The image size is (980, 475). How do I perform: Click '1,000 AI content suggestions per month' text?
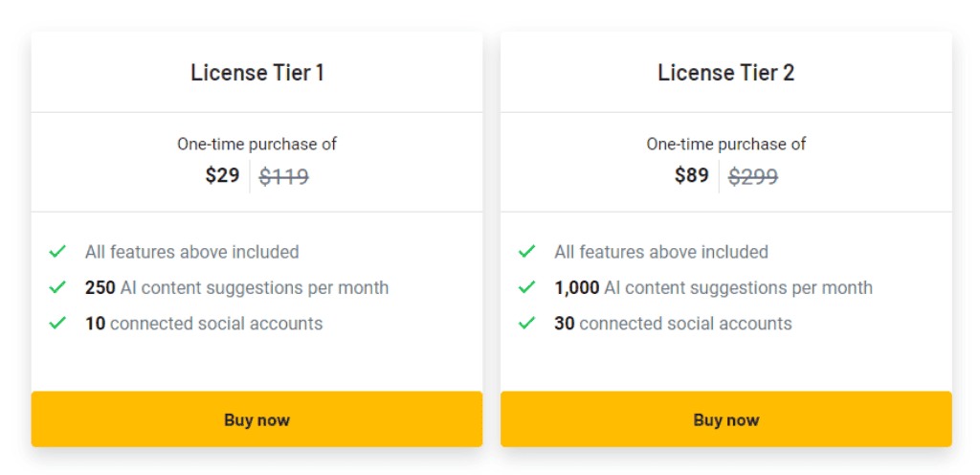pyautogui.click(x=714, y=288)
